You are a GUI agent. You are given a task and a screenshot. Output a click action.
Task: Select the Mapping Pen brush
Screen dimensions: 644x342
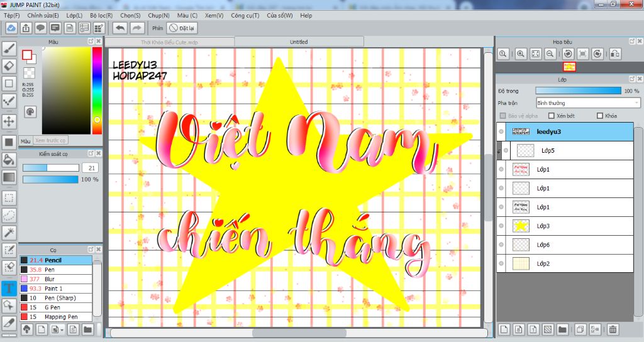point(56,317)
